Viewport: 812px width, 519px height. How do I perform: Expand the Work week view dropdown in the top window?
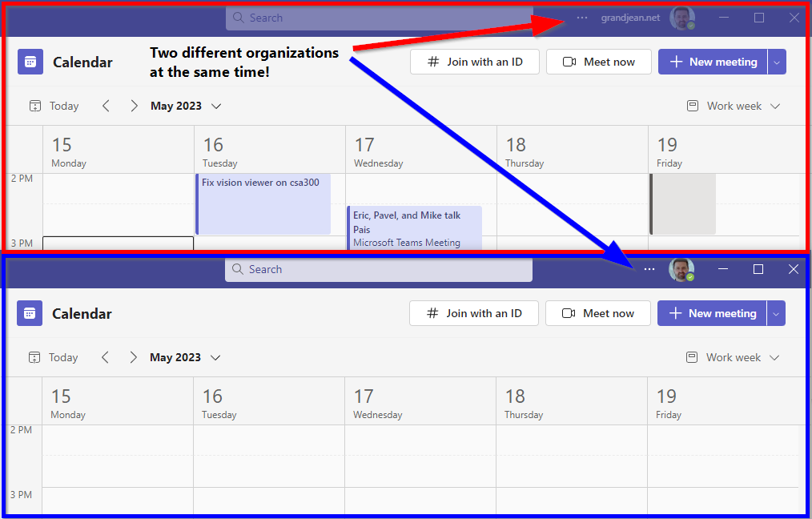[774, 105]
